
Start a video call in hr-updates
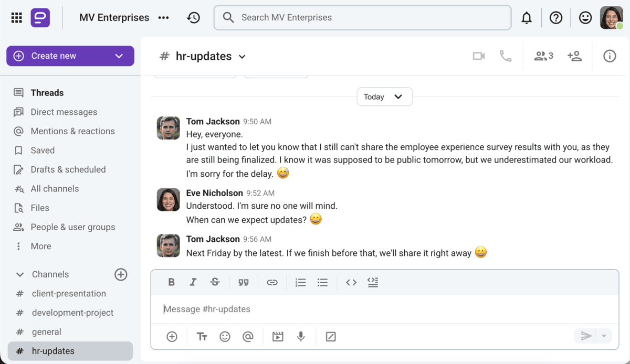(x=478, y=56)
